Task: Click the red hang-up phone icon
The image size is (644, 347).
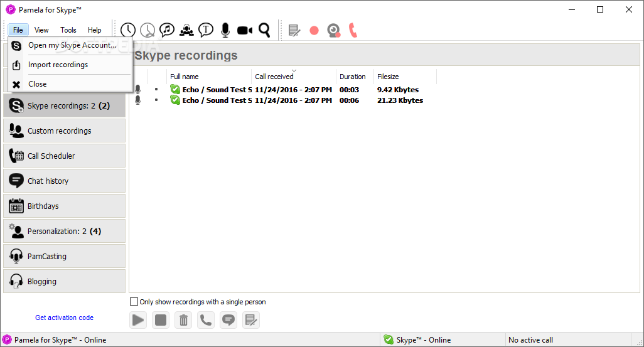Action: pos(353,30)
